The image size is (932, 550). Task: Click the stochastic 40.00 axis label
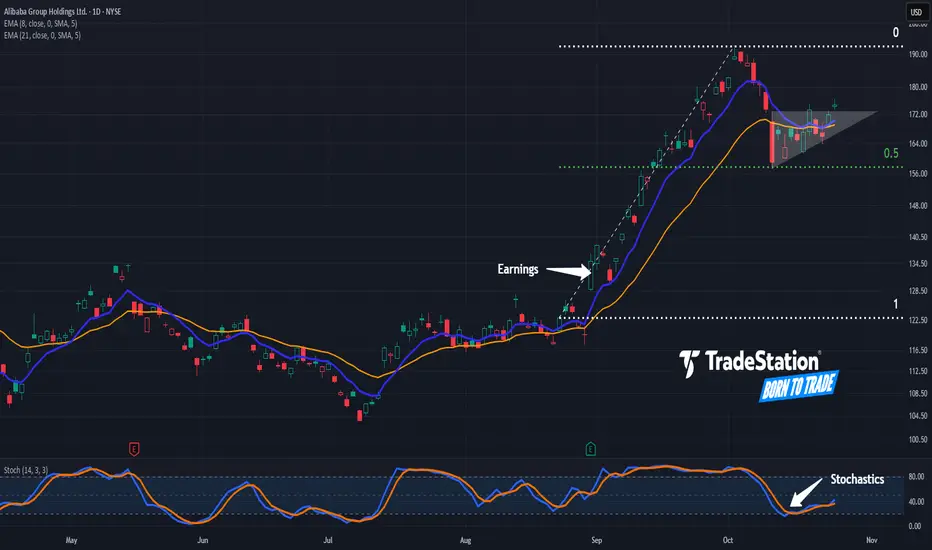[917, 501]
